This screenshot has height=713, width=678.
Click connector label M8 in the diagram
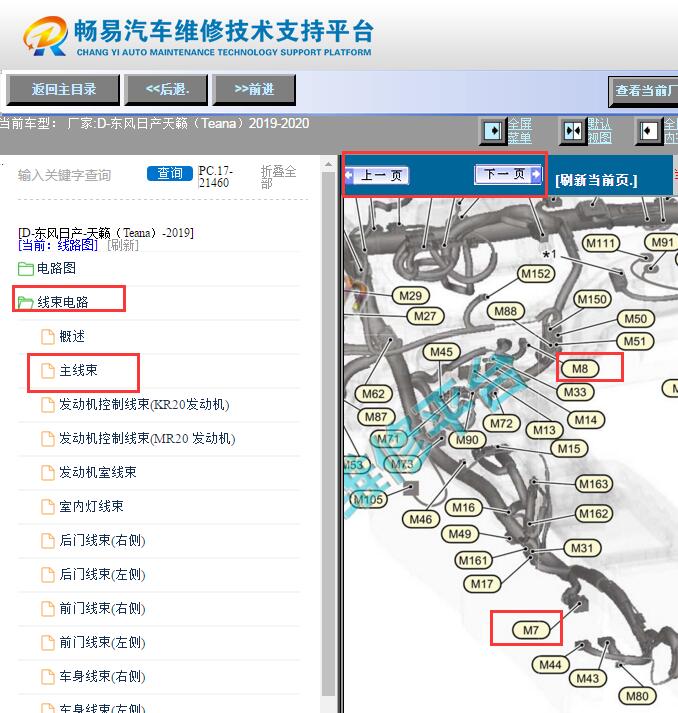coord(580,368)
